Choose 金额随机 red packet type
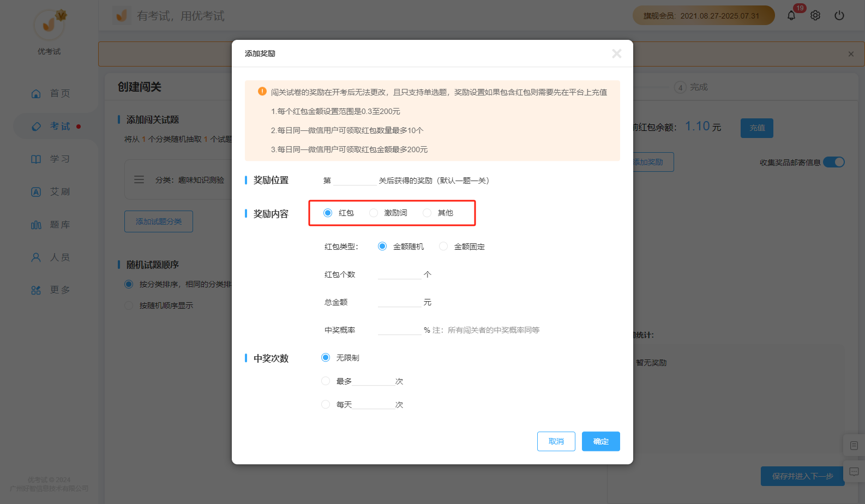Screen dimensions: 865x504 (x=382, y=247)
